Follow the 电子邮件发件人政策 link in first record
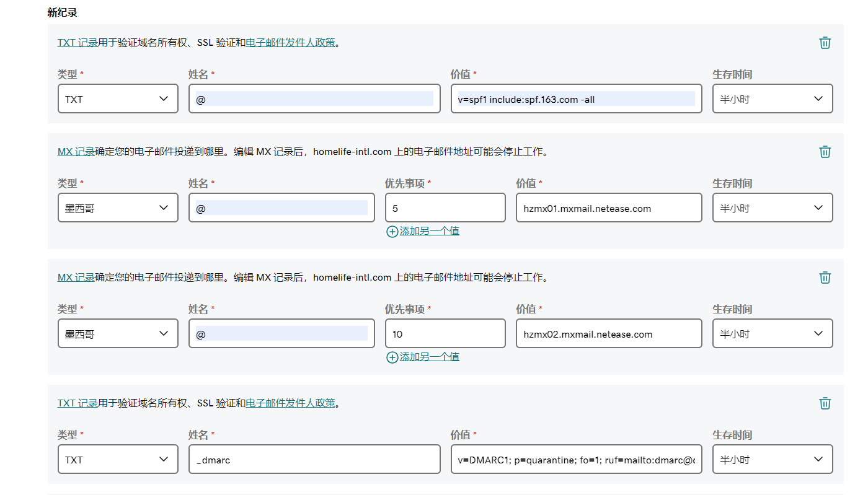The height and width of the screenshot is (495, 868). coord(290,43)
